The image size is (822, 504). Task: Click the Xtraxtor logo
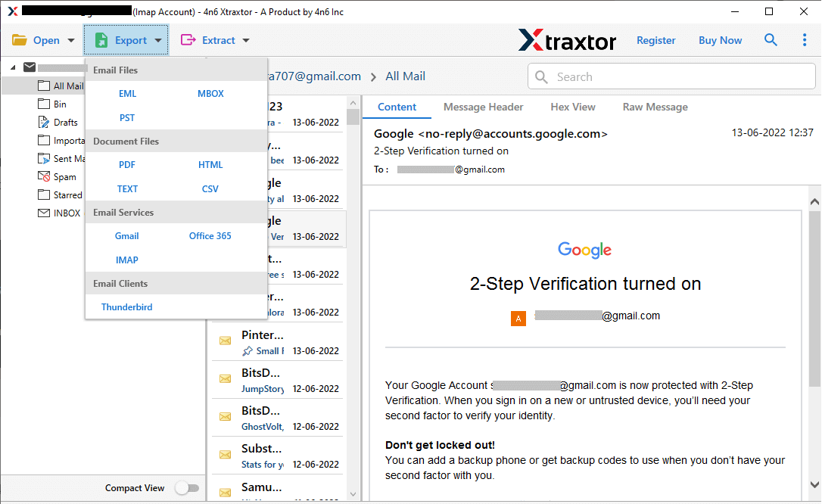tap(568, 41)
